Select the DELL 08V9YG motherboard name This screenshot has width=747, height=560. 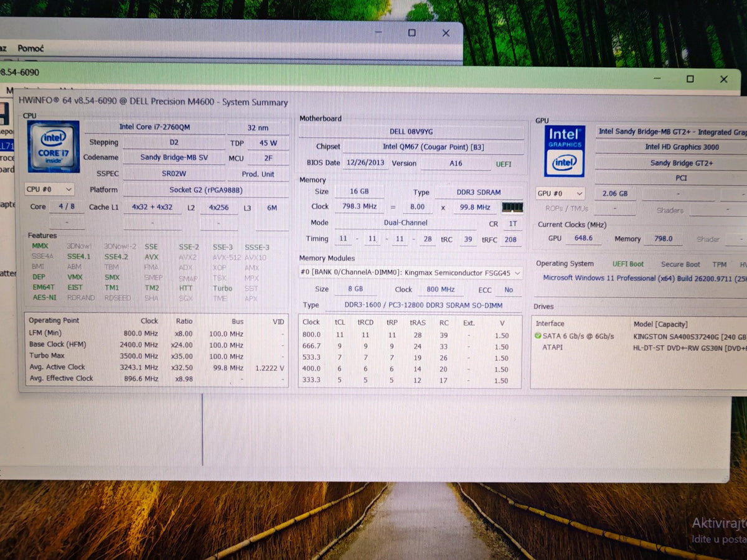[x=411, y=132]
